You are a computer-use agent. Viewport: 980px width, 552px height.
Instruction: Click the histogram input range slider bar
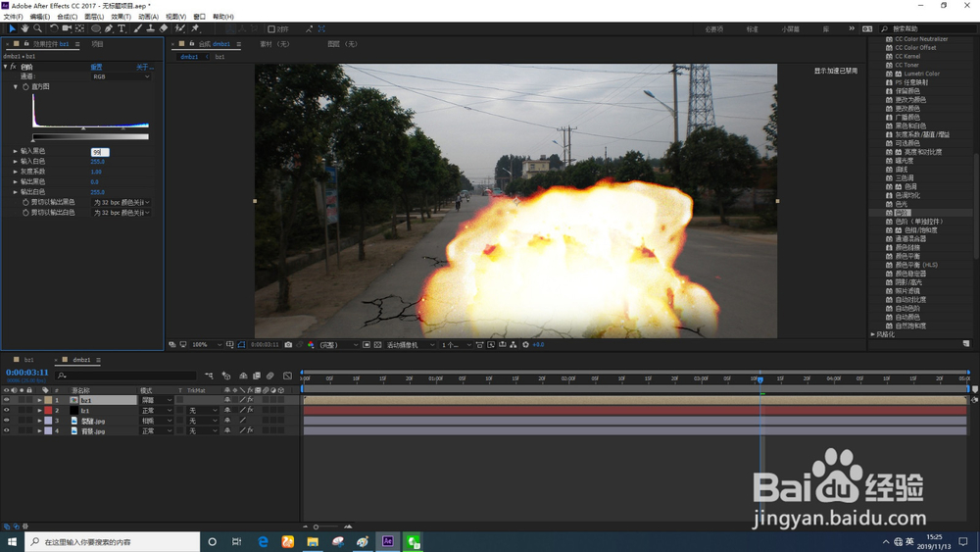point(90,136)
